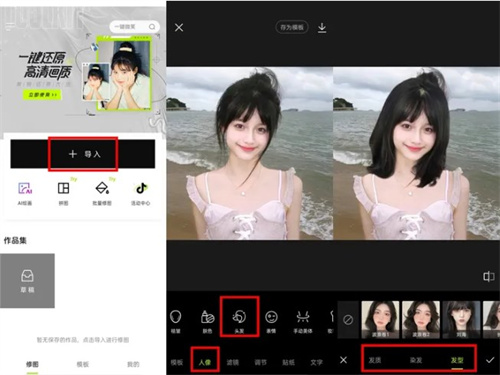Open the 活动中心 activity center
This screenshot has width=500, height=375.
pos(140,193)
